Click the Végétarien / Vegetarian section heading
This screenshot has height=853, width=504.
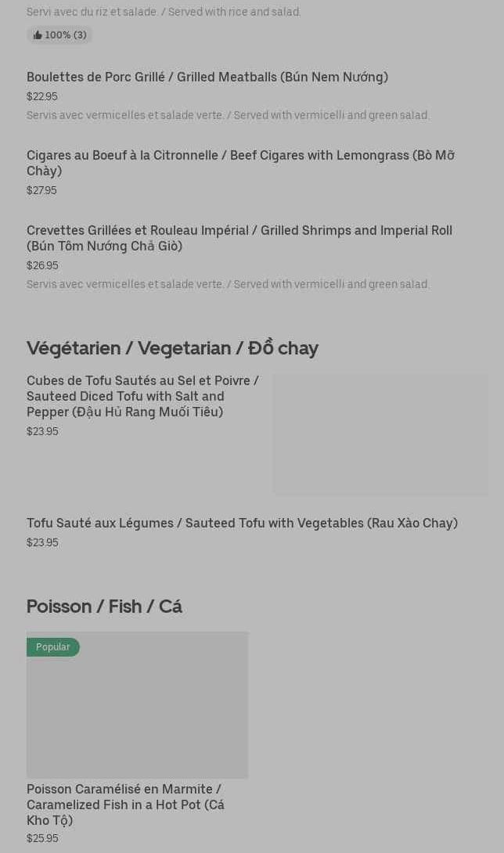pos(172,347)
